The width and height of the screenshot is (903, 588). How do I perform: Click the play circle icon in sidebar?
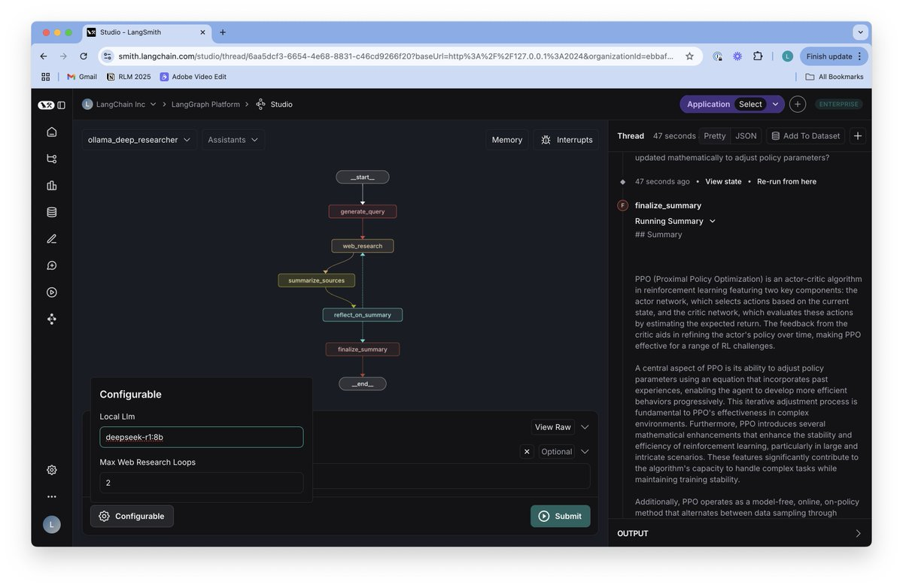[52, 292]
